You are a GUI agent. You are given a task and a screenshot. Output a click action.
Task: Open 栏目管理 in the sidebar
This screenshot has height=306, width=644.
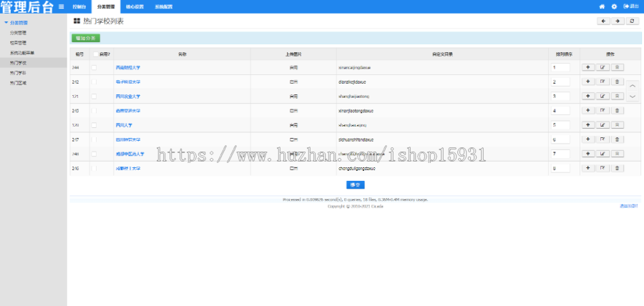18,43
